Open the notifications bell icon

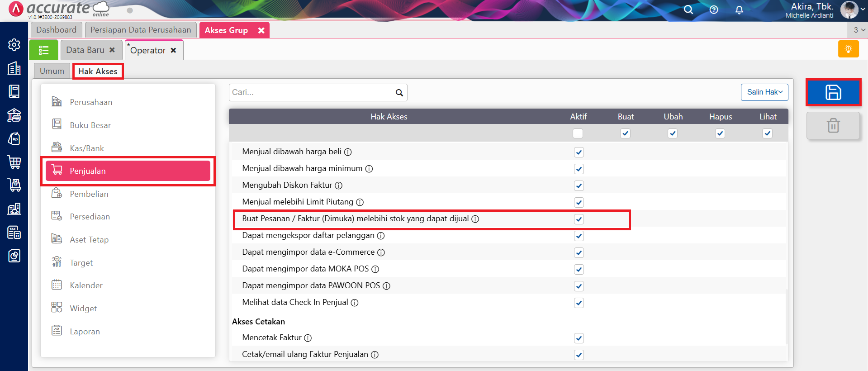click(x=739, y=10)
